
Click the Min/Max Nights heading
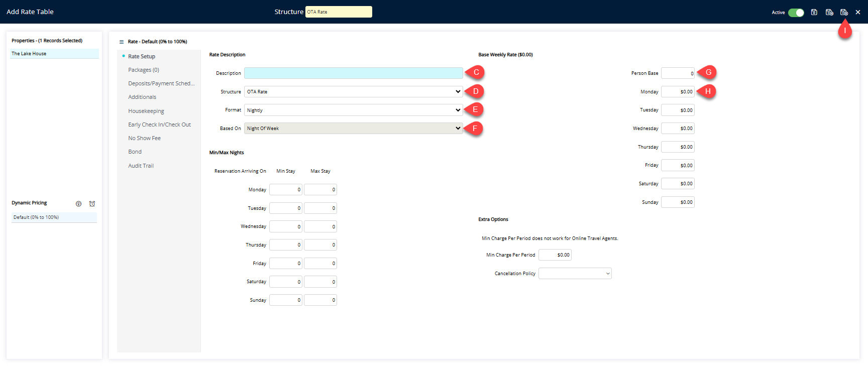click(227, 153)
